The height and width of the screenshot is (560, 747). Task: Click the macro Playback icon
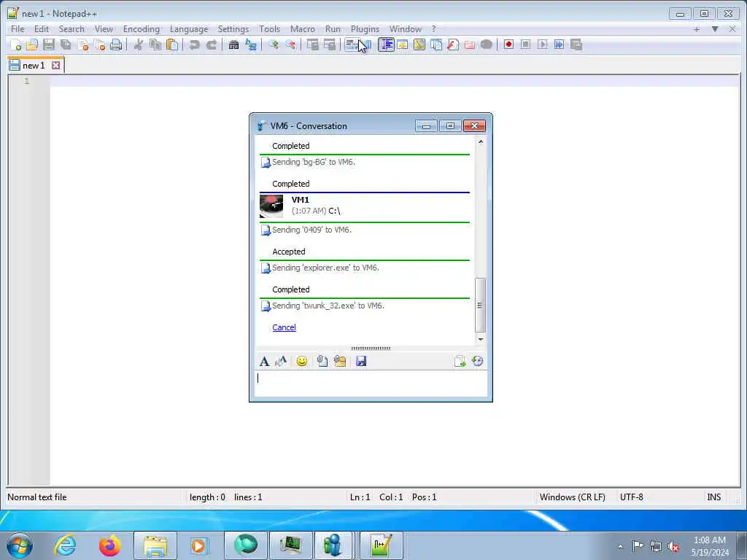pos(542,44)
